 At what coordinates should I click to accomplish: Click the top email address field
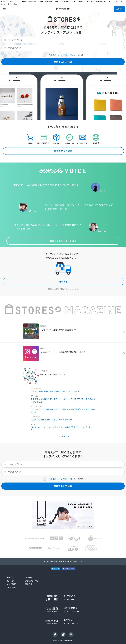[63, 40]
